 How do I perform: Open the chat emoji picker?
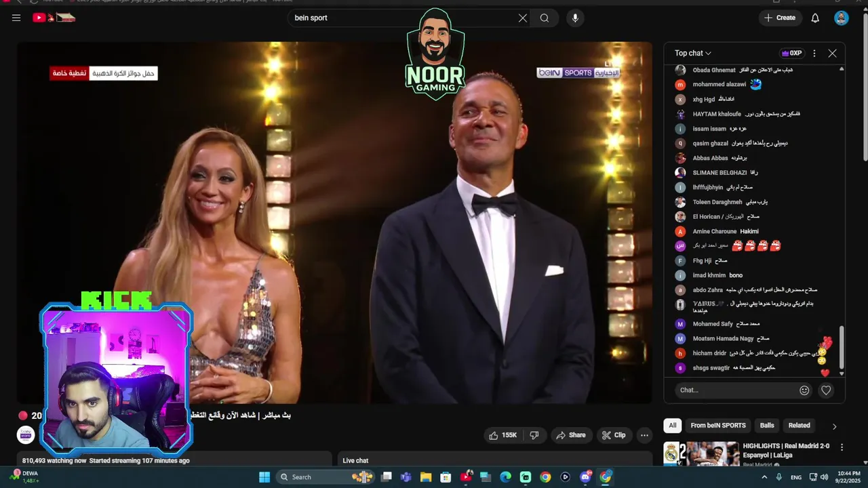804,390
